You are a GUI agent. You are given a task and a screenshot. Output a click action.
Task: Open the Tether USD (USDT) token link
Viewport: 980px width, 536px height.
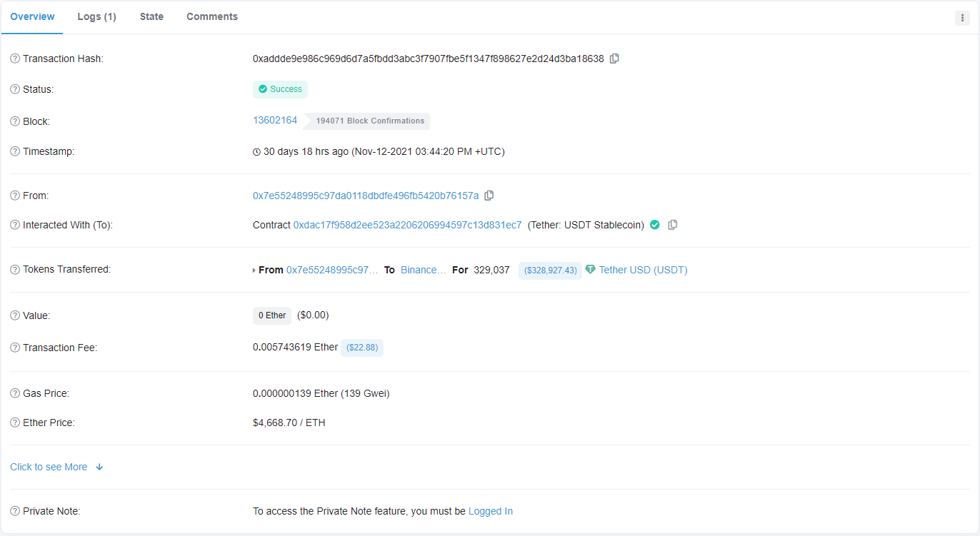tap(643, 270)
